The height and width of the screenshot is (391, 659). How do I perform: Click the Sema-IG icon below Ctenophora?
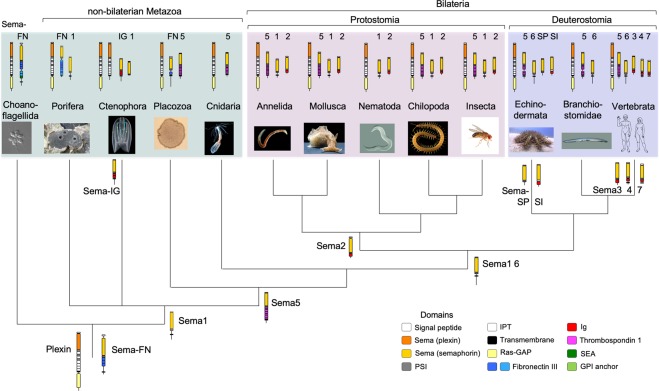(114, 169)
